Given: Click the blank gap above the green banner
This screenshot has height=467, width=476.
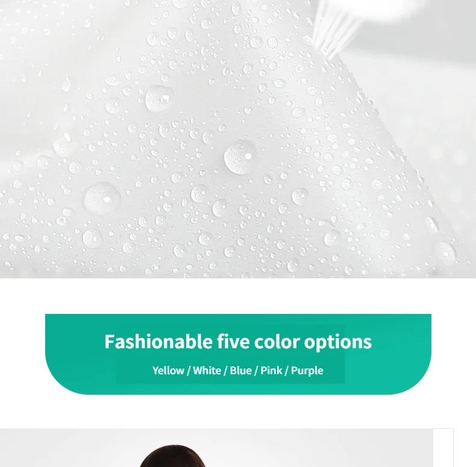Looking at the screenshot, I should [x=238, y=296].
